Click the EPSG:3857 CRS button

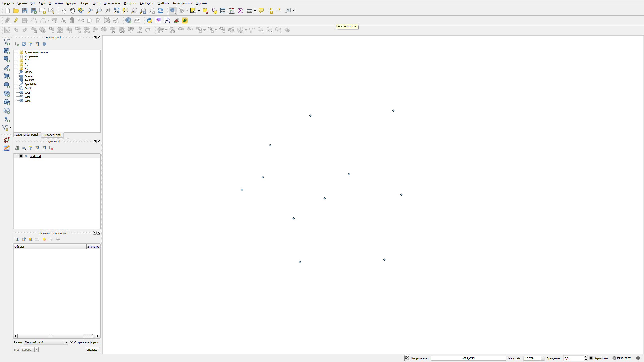click(x=622, y=358)
